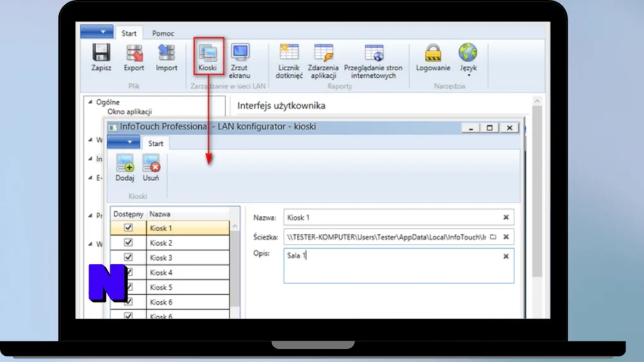Toggle Dostępny checkbox for Kiosk 1

128,228
